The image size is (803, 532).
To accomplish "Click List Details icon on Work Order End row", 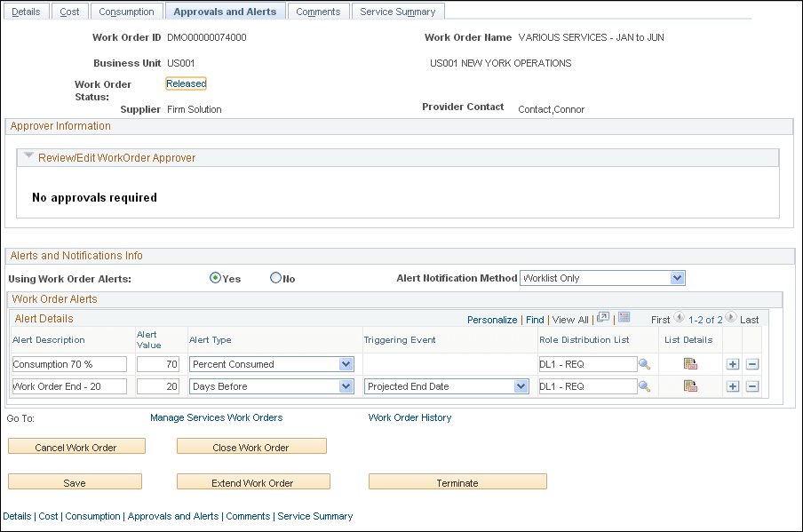I will point(688,385).
